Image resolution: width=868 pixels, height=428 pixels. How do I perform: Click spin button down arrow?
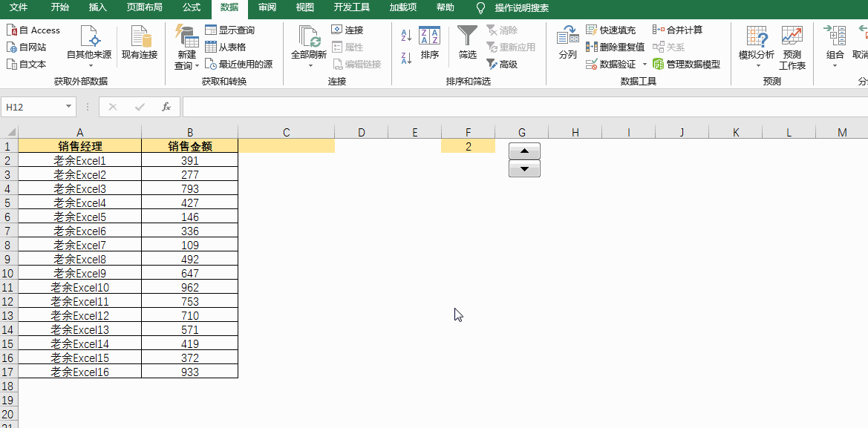525,168
